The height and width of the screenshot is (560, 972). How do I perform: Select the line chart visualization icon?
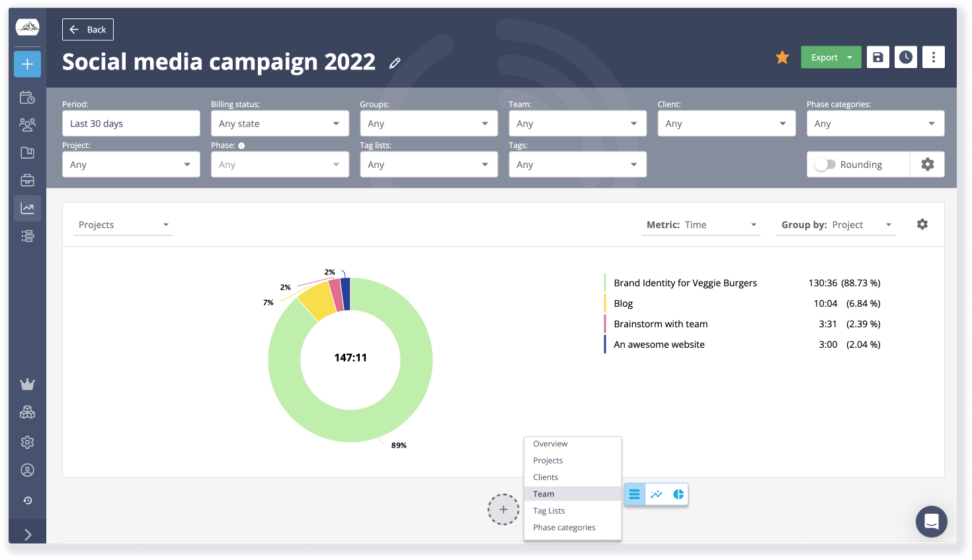656,494
